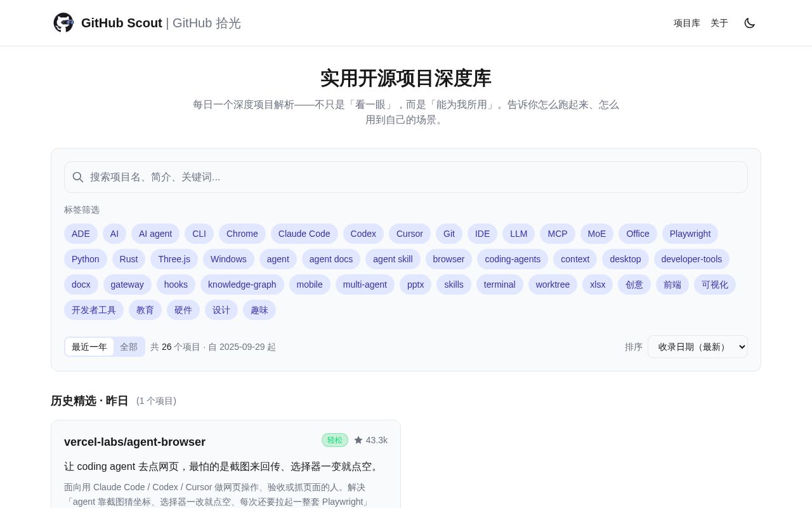Filter by the Windows tag
Screen dimensions: 812x508
tap(228, 259)
